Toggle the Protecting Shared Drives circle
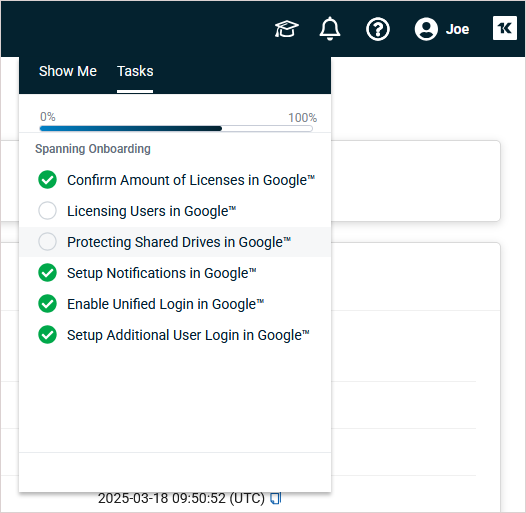 coord(47,242)
